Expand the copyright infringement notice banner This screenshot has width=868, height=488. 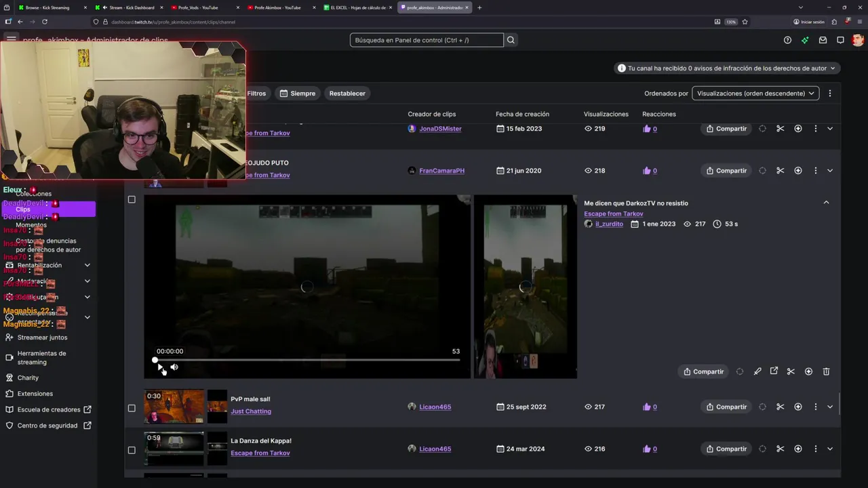(727, 68)
